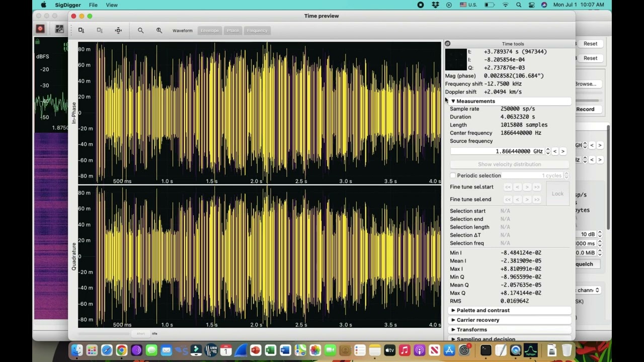Click the periodic cycles stepper arrows
The image size is (644, 362).
(x=566, y=175)
